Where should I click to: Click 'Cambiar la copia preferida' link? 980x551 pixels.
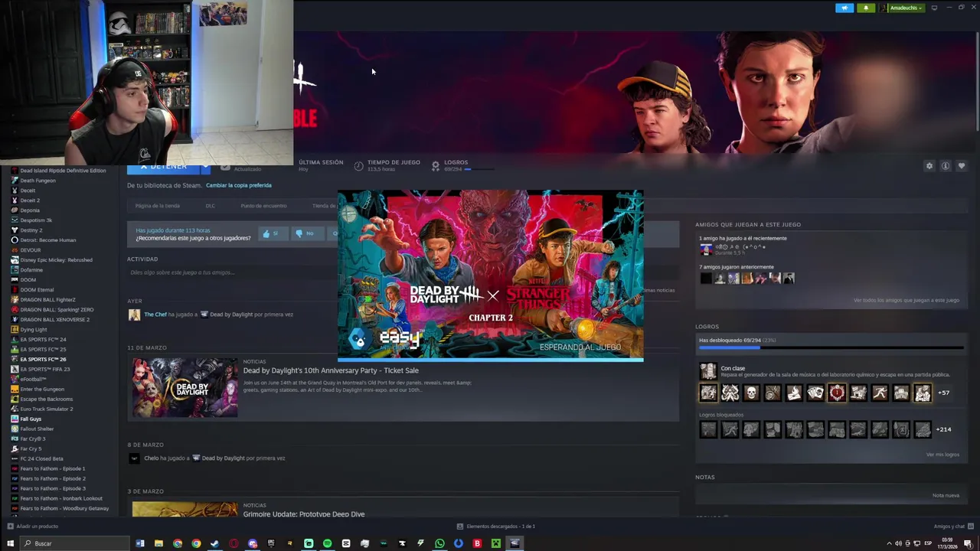pyautogui.click(x=238, y=185)
